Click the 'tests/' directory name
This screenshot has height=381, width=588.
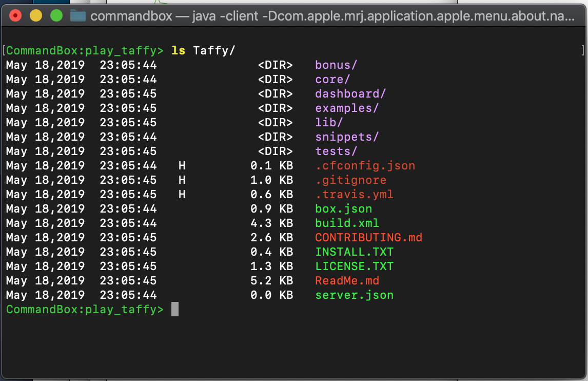pyautogui.click(x=337, y=151)
